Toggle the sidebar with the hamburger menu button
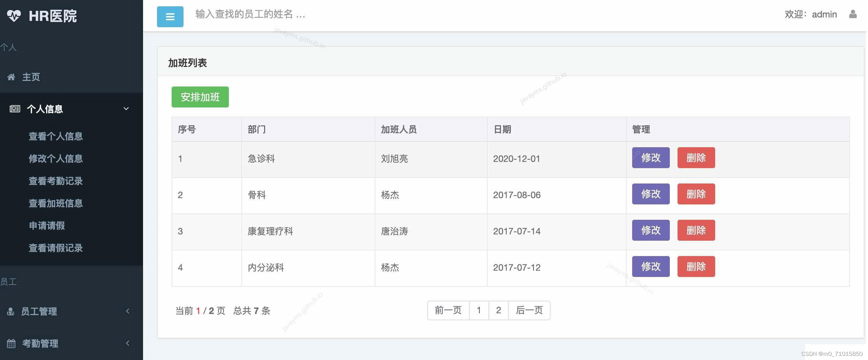The height and width of the screenshot is (360, 868). tap(170, 17)
